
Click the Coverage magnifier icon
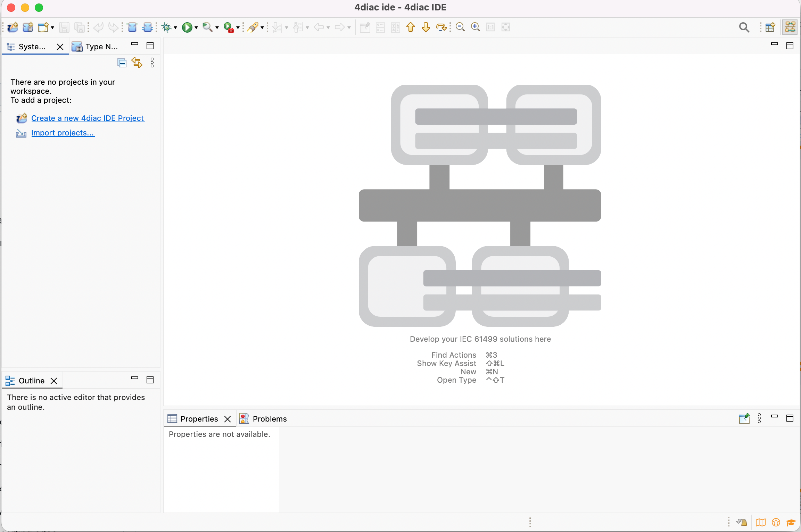[x=208, y=27]
